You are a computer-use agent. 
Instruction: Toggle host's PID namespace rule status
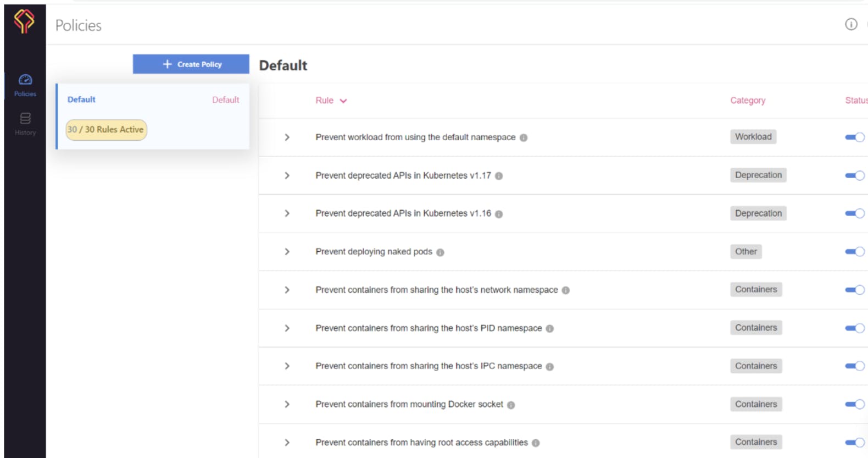855,328
